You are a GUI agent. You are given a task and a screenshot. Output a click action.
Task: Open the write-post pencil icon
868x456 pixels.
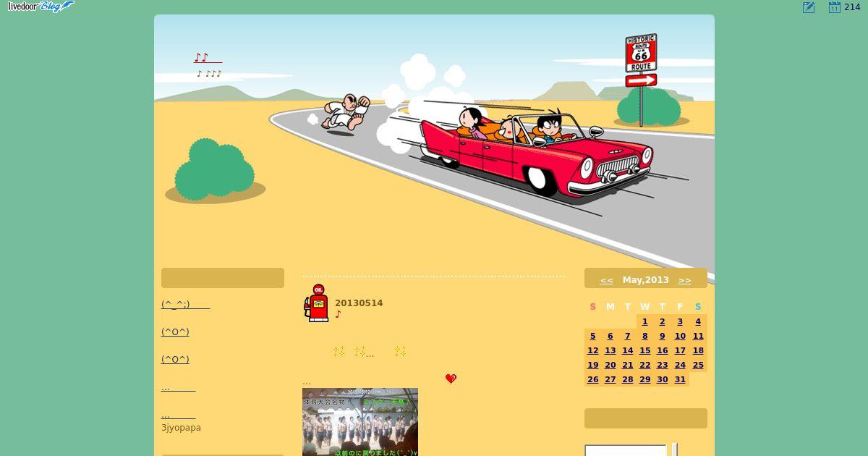[809, 7]
